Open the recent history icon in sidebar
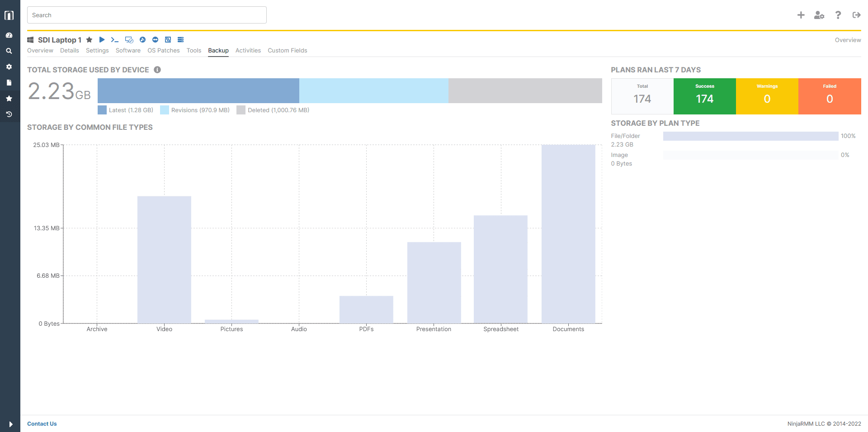The image size is (868, 432). (9, 114)
